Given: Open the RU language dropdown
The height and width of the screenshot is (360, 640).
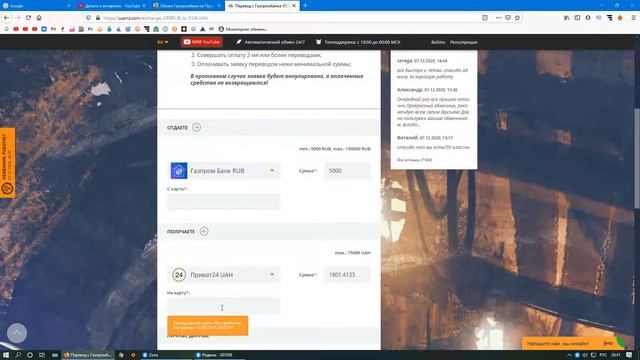Looking at the screenshot, I should (162, 42).
